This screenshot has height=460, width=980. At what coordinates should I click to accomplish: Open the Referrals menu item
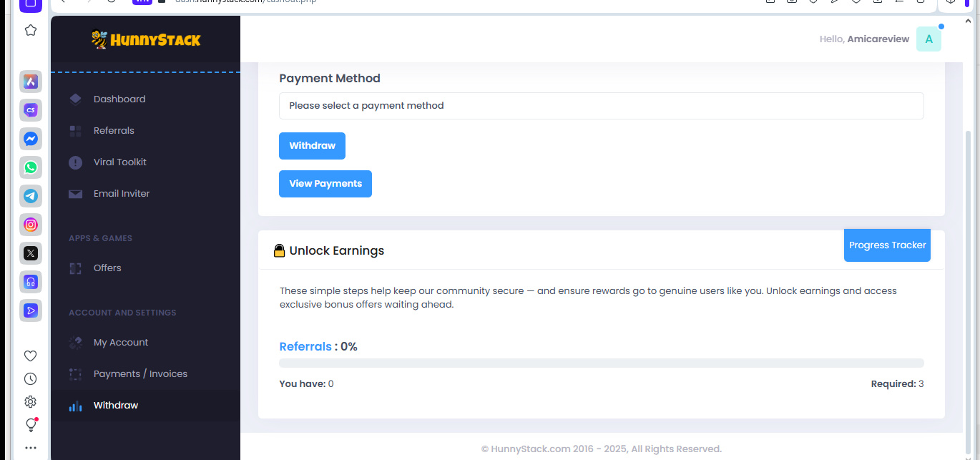point(114,130)
